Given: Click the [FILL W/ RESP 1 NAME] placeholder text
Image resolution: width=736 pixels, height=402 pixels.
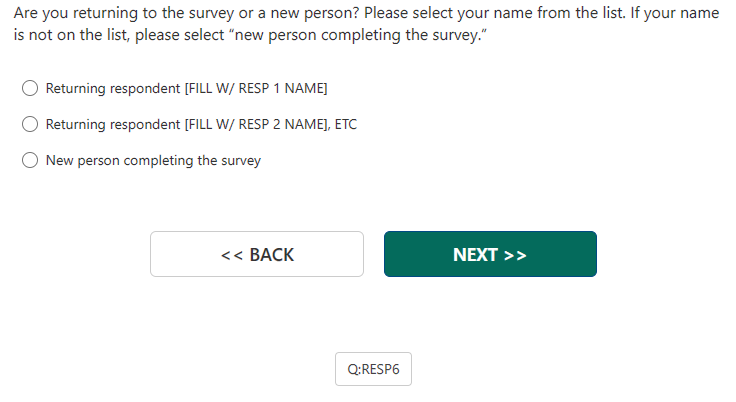Looking at the screenshot, I should [x=255, y=88].
